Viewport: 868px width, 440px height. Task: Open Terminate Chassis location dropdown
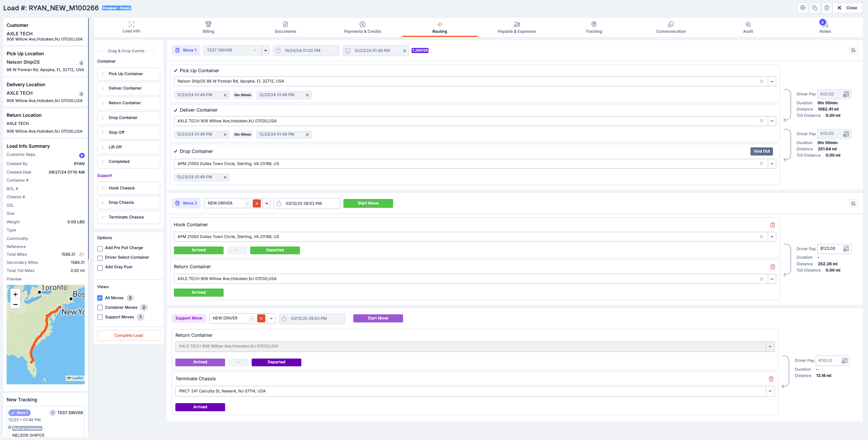point(770,391)
